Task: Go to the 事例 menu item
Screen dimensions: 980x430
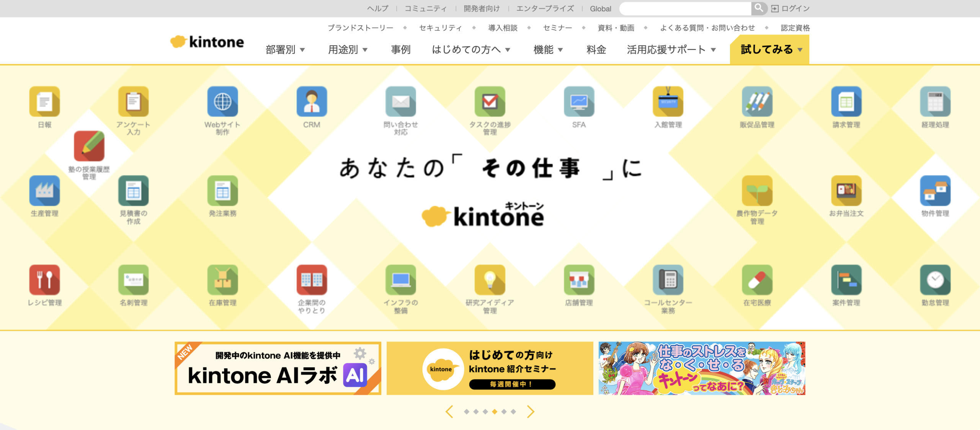Action: coord(400,49)
